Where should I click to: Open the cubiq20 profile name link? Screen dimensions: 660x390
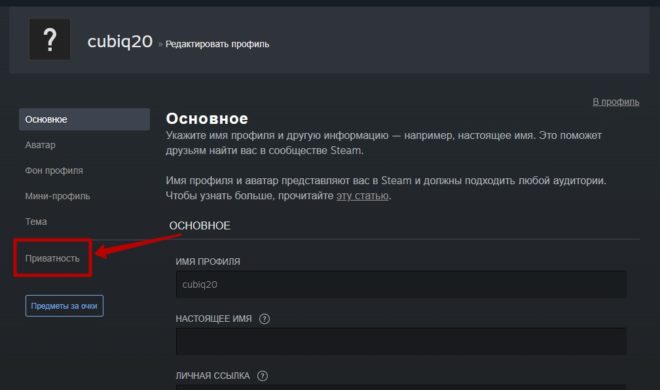click(120, 42)
